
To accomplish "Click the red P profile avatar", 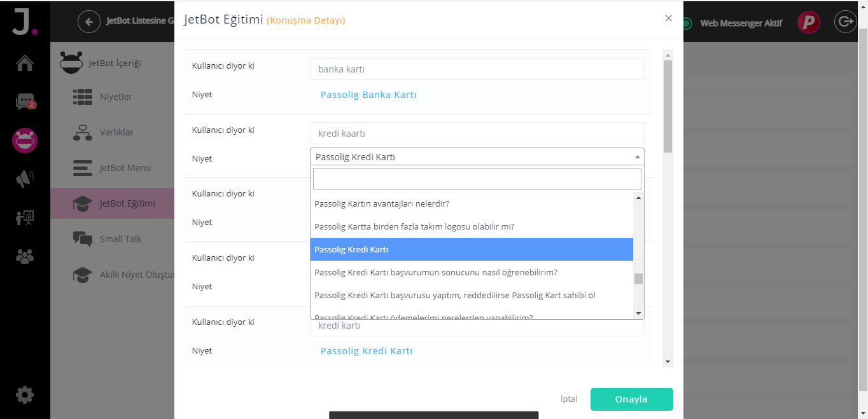I will click(x=809, y=23).
